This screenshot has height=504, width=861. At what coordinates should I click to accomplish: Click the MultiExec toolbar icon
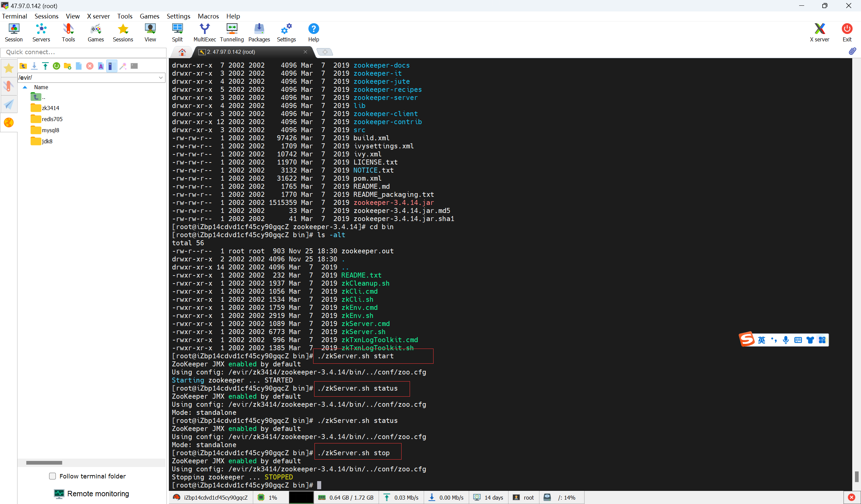[x=204, y=32]
